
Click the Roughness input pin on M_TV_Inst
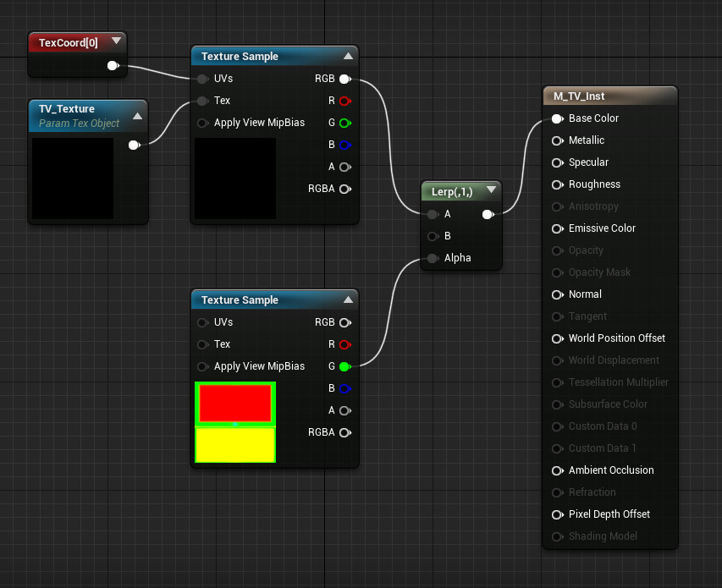coord(557,184)
